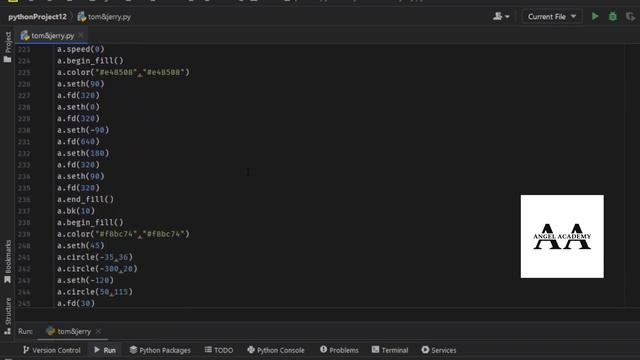Click code line a.fd(30)
The width and height of the screenshot is (640, 360).
[x=76, y=303]
